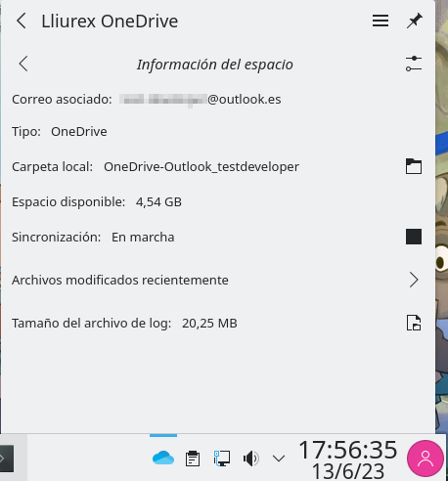Click the En marcha synchronization status text

pos(143,237)
